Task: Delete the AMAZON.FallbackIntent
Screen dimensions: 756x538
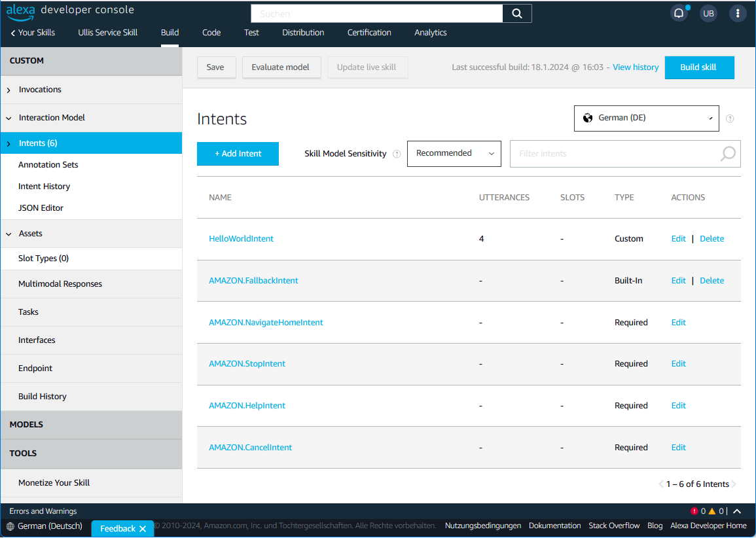Action: [x=711, y=281]
